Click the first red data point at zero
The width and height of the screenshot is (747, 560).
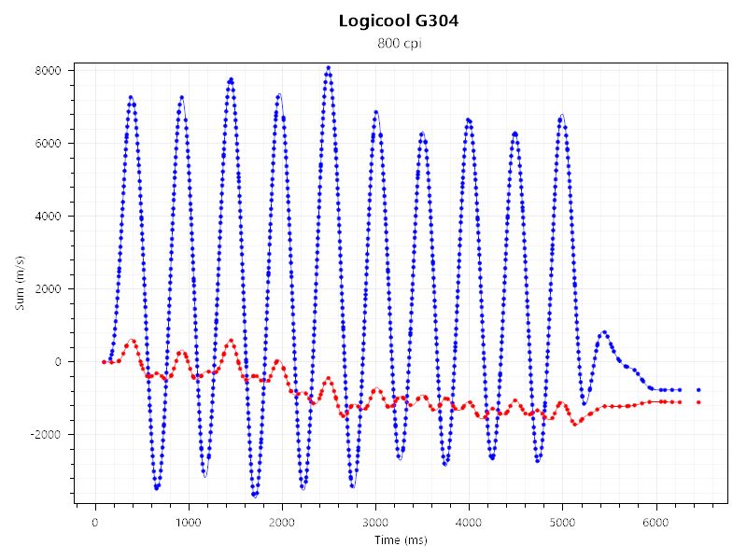[104, 362]
